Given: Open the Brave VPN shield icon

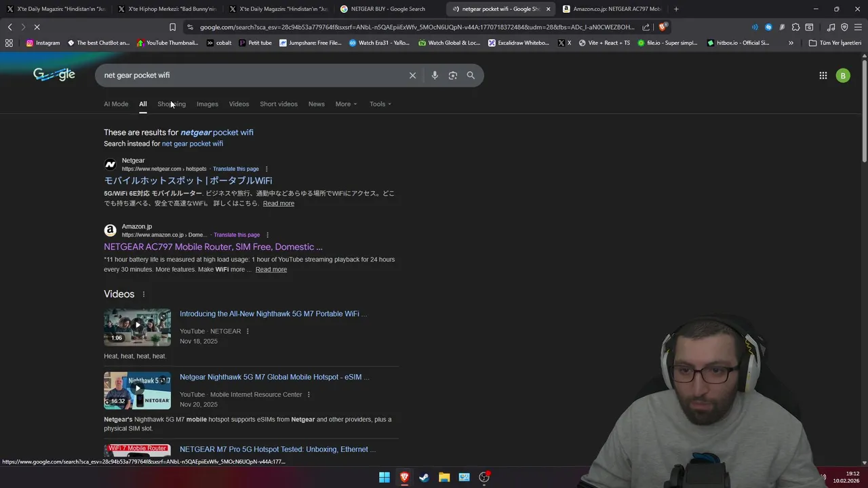Looking at the screenshot, I should [844, 27].
